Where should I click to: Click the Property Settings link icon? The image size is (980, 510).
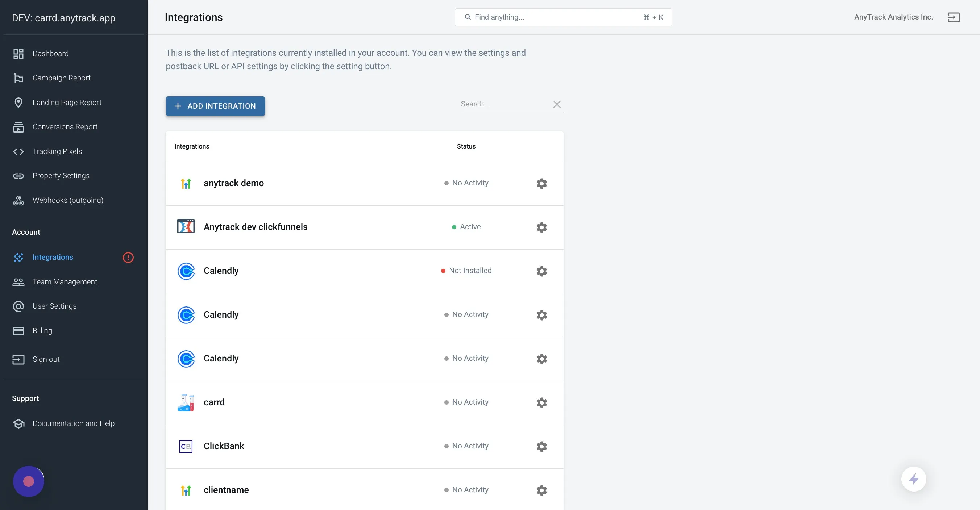(18, 176)
